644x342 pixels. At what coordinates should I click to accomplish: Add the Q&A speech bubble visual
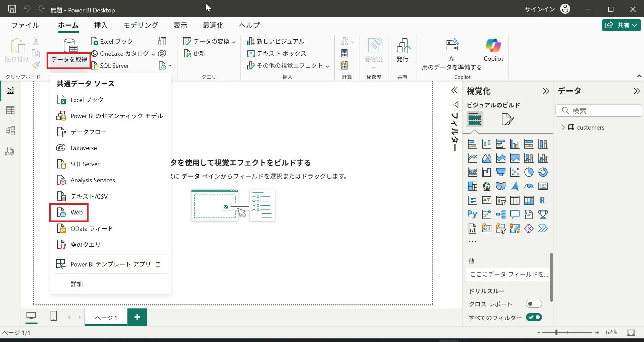[x=515, y=214]
